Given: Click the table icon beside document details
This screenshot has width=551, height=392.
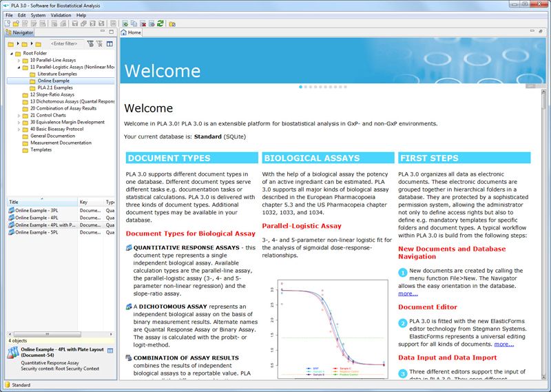Looking at the screenshot, I should (x=110, y=351).
